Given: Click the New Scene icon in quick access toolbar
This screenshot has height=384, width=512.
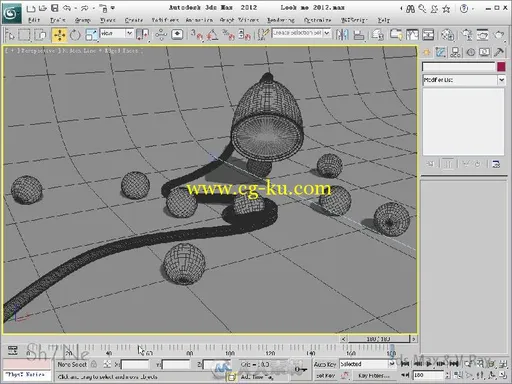Looking at the screenshot, I should pyautogui.click(x=31, y=8).
